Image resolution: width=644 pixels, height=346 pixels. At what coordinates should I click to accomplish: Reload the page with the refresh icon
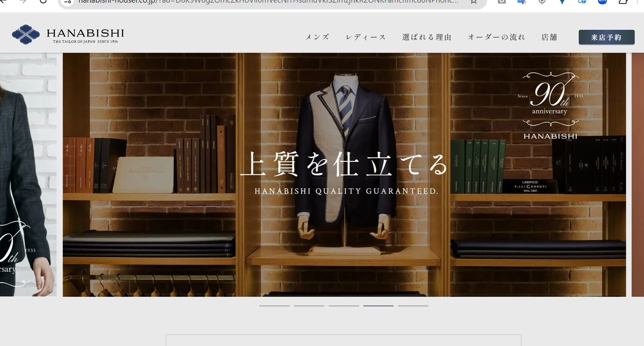(x=43, y=1)
